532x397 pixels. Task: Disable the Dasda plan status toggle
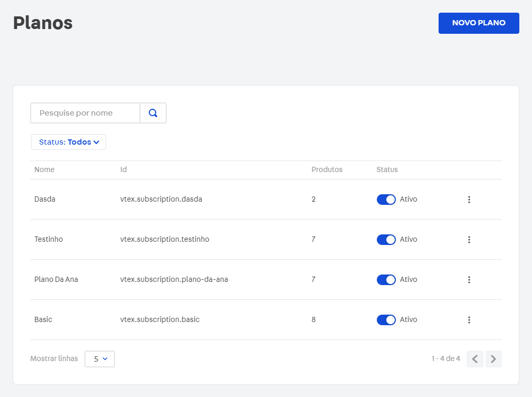pos(386,200)
